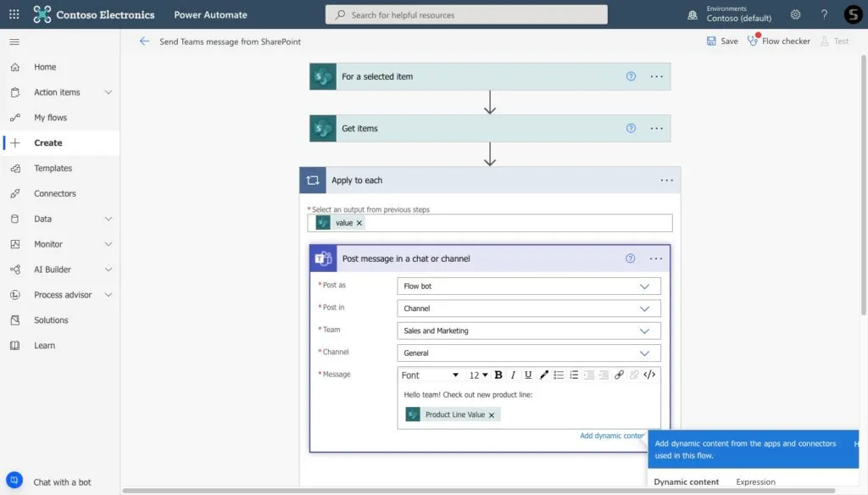Viewport: 868px width, 495px height.
Task: Collapse the left navigation hamburger menu
Action: (x=14, y=42)
